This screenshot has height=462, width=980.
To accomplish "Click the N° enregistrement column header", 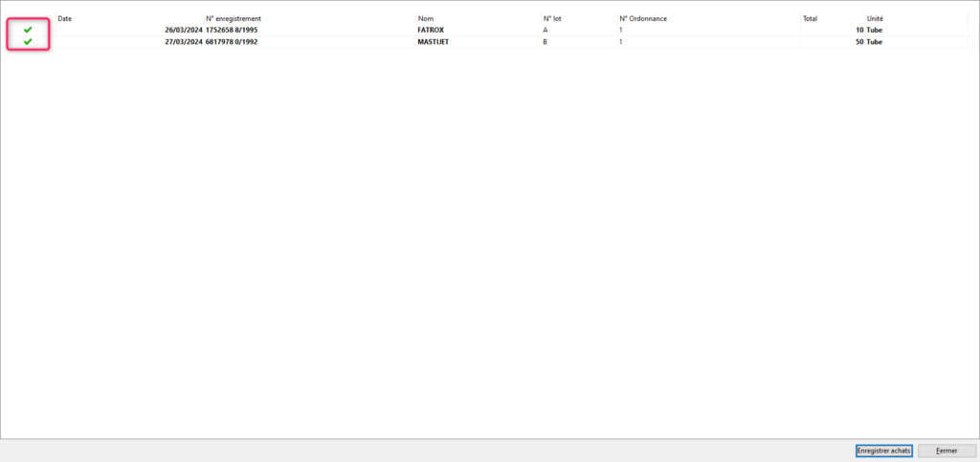I will 233,18.
